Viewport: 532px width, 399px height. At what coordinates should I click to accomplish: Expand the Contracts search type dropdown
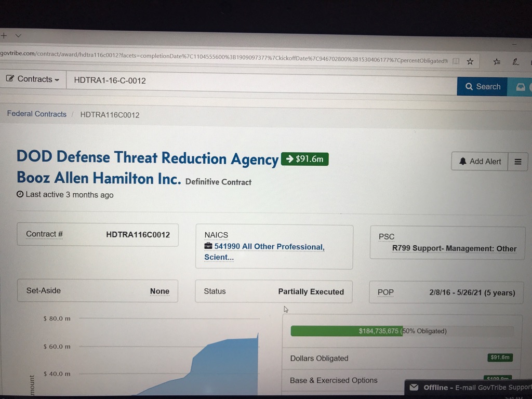[x=33, y=79]
